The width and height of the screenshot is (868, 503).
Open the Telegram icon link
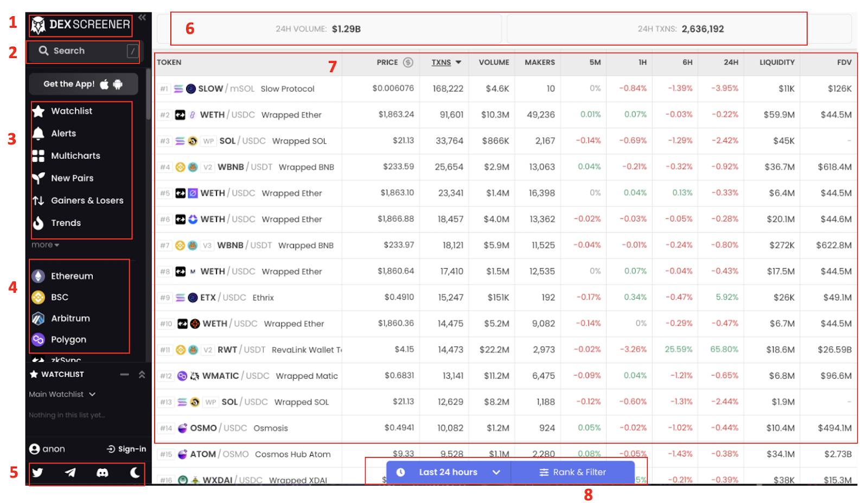point(71,473)
